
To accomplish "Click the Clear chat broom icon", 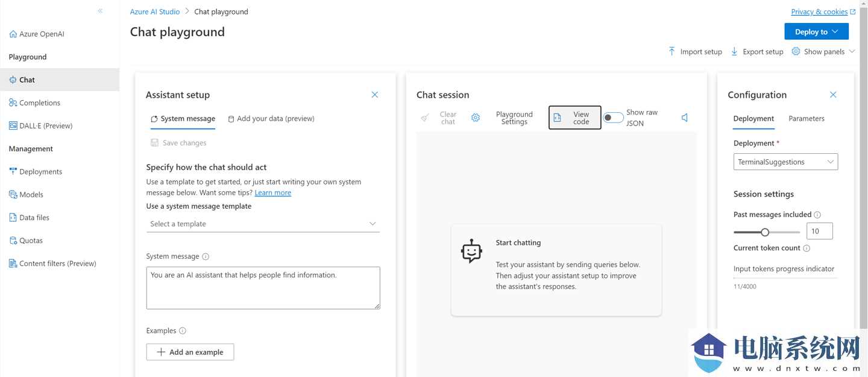I will click(425, 118).
